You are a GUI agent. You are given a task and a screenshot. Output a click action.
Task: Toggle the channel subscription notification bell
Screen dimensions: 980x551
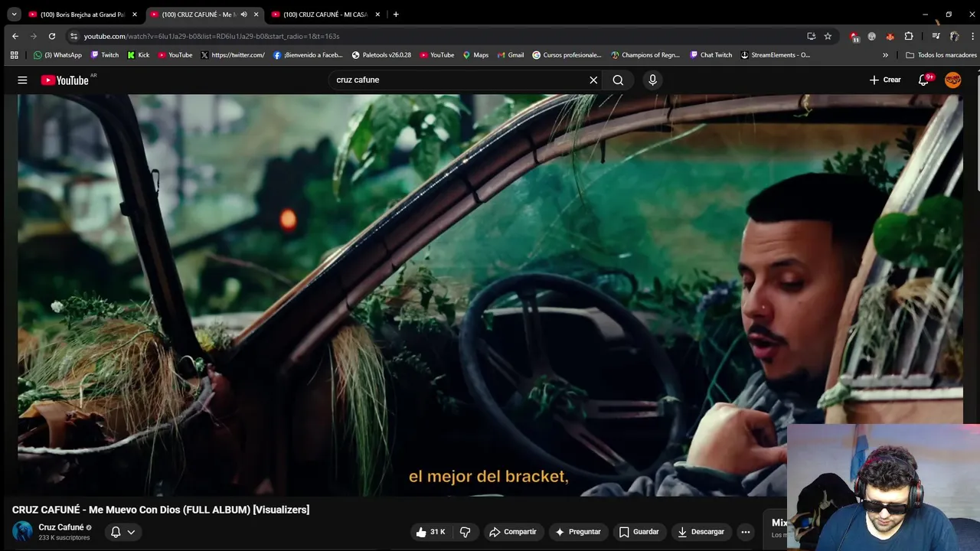122,532
